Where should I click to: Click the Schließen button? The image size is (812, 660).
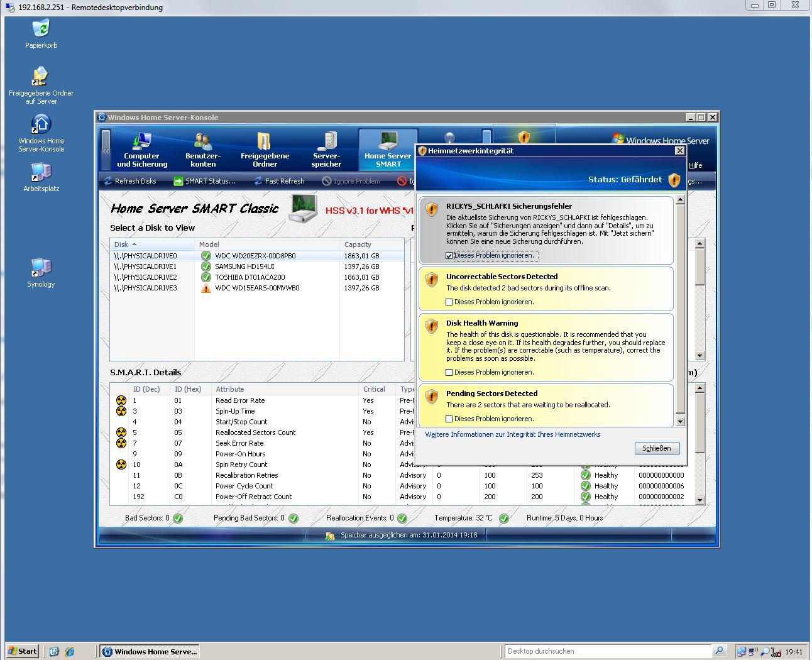[x=657, y=448]
